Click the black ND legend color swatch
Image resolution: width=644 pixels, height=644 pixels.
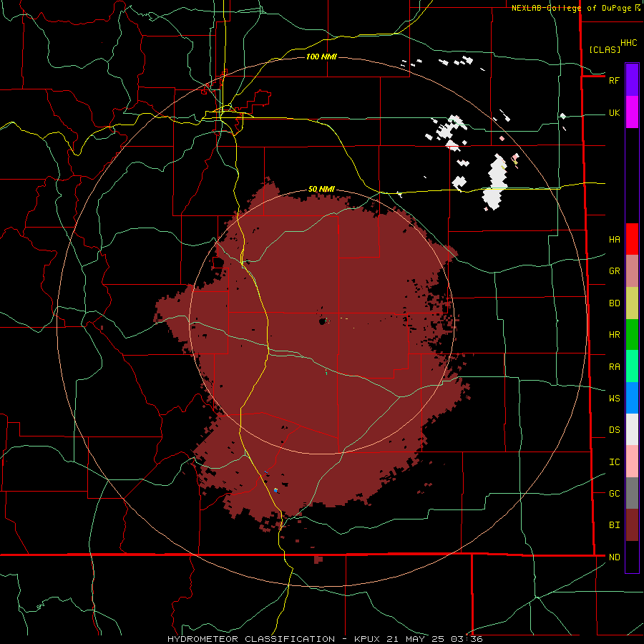[x=632, y=557]
